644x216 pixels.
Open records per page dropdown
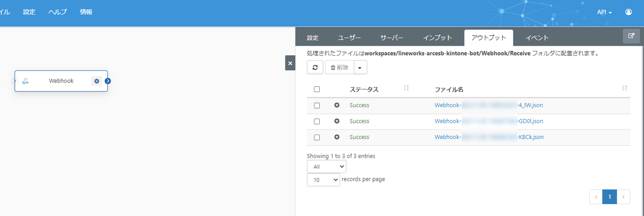323,180
